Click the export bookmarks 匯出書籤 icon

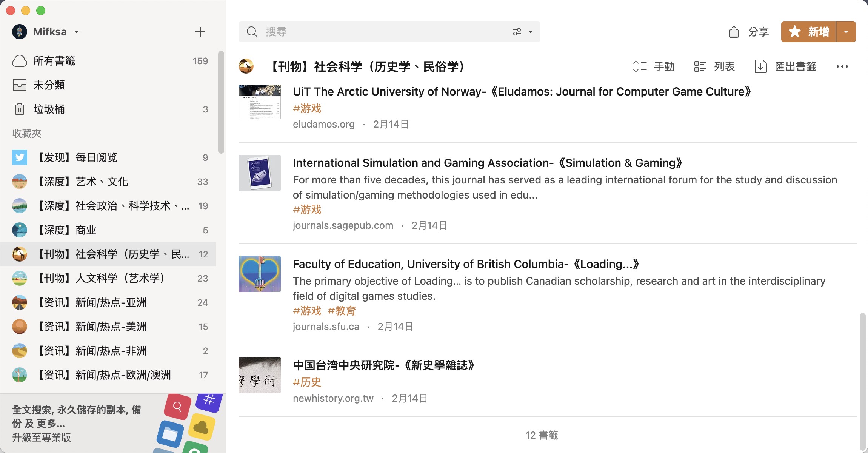coord(760,67)
